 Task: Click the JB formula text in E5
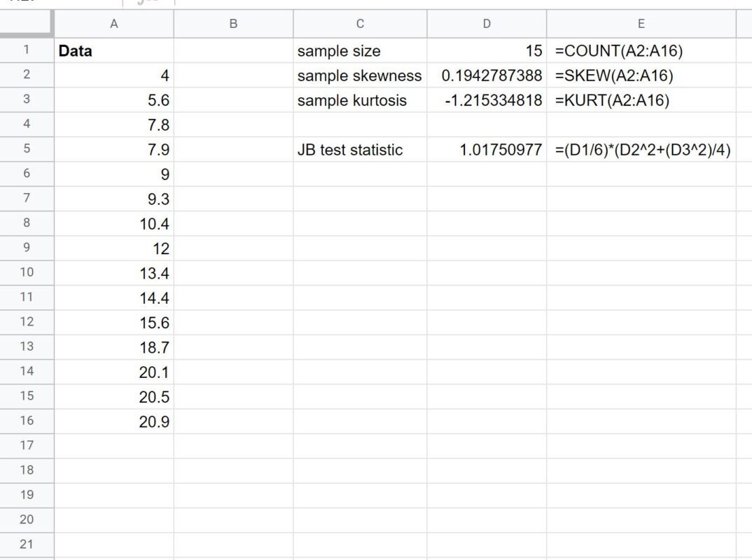(x=643, y=150)
